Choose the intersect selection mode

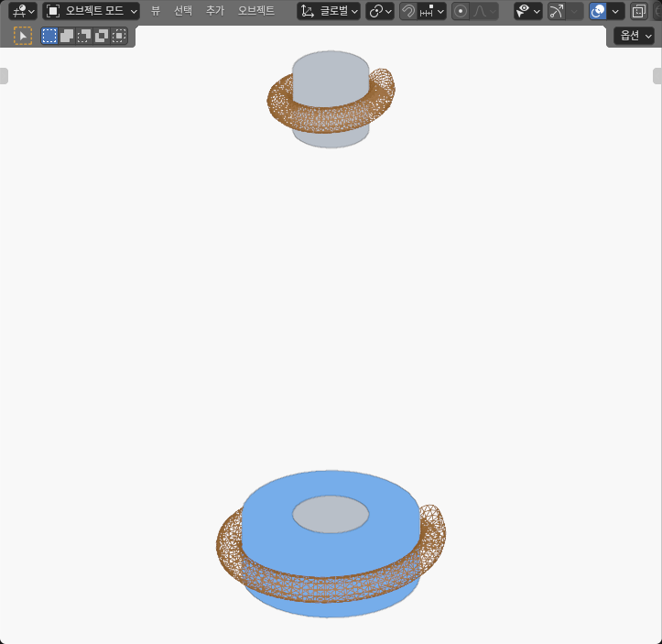click(119, 36)
